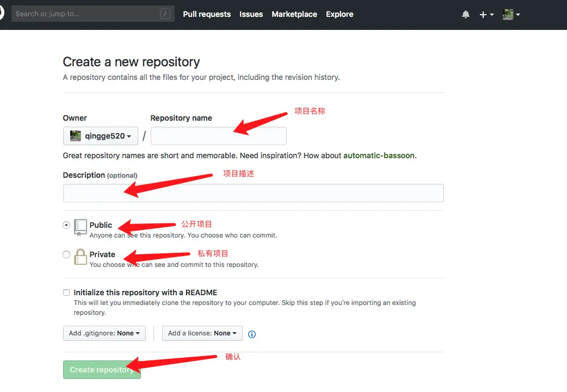
Task: Open the Marketplace nav item
Action: click(294, 14)
